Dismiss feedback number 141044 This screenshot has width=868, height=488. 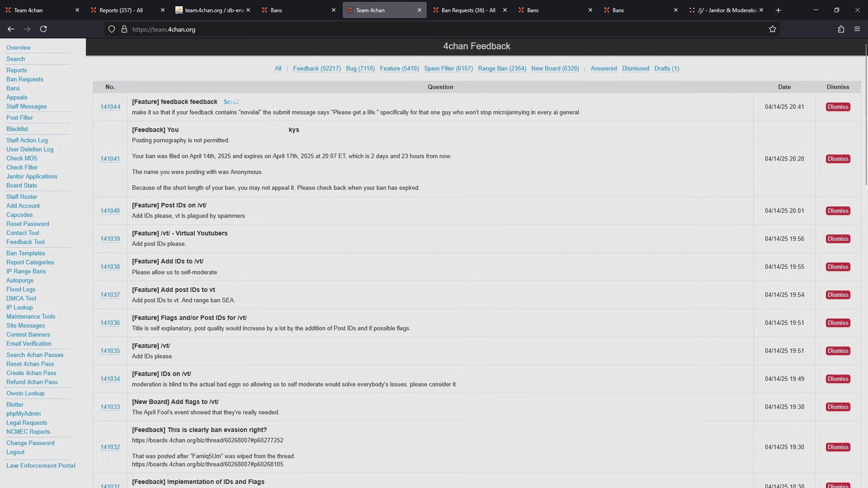point(838,107)
